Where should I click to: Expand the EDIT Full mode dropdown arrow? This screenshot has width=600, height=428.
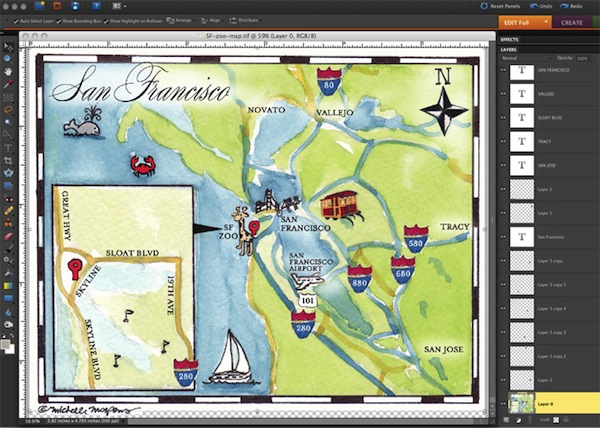[x=546, y=21]
